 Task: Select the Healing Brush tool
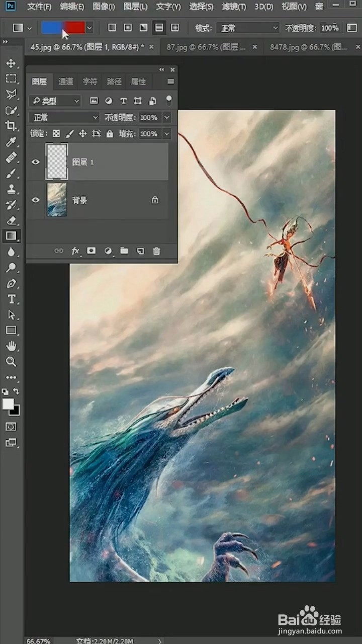[11, 157]
